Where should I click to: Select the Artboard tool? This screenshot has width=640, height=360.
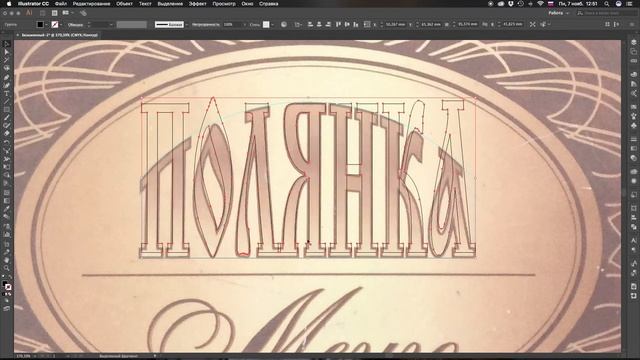click(x=7, y=244)
